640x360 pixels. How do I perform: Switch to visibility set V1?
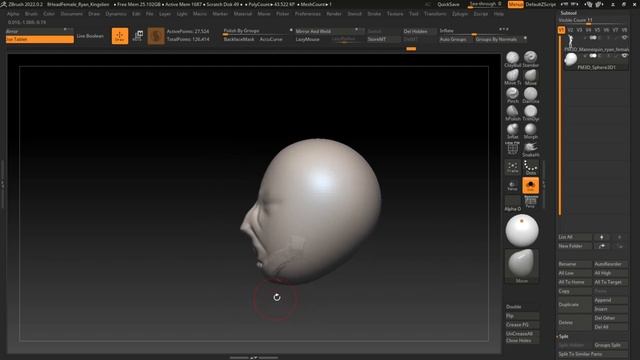click(561, 30)
